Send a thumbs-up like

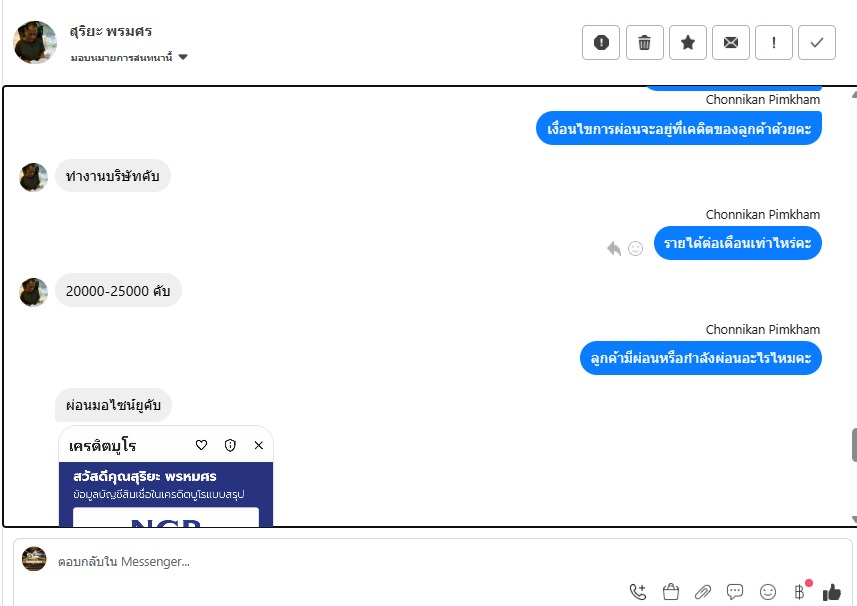pyautogui.click(x=832, y=592)
